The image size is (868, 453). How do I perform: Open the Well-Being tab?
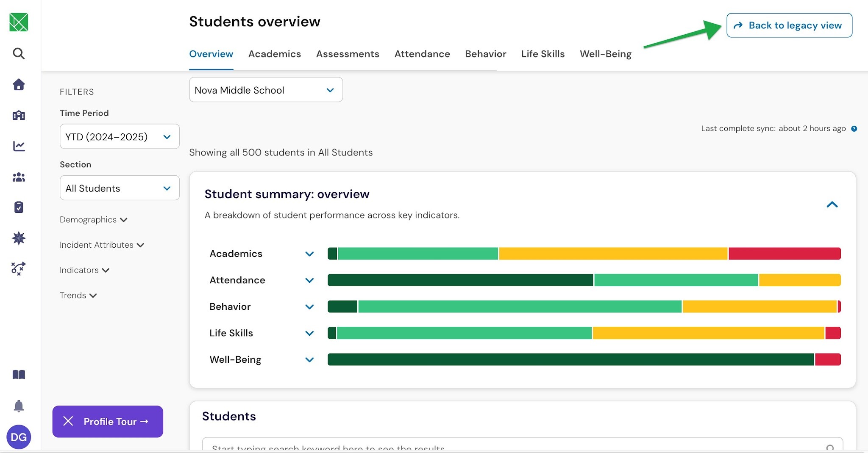[606, 54]
